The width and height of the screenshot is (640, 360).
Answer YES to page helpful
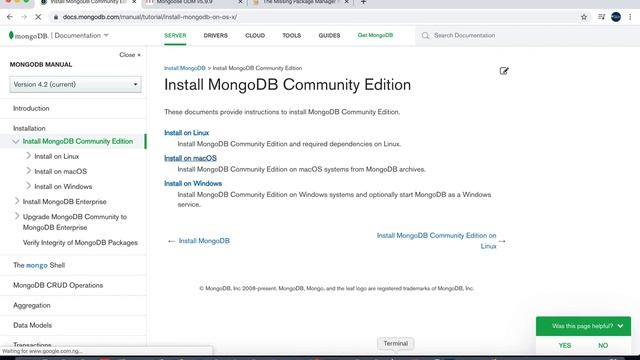click(565, 345)
